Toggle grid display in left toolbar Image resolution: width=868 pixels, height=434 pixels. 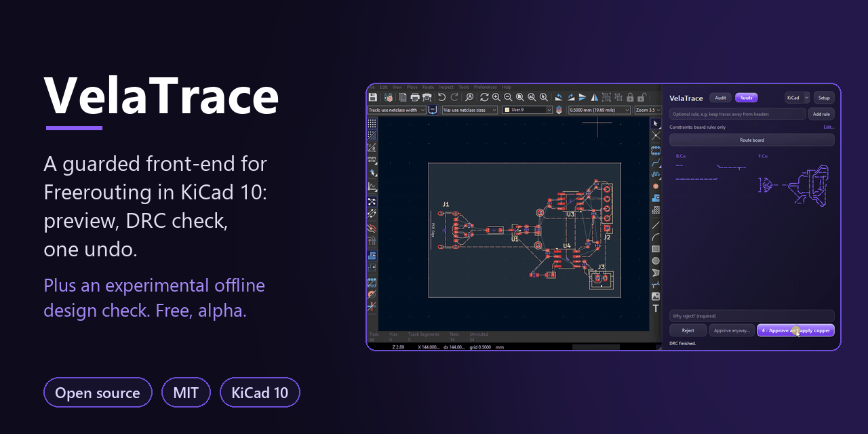click(372, 123)
